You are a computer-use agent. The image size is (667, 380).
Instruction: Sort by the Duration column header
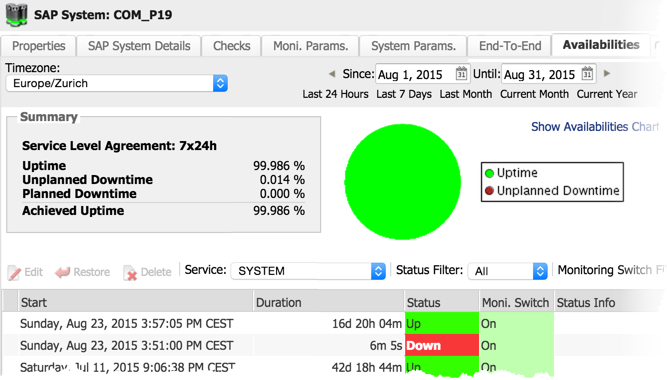coord(328,303)
